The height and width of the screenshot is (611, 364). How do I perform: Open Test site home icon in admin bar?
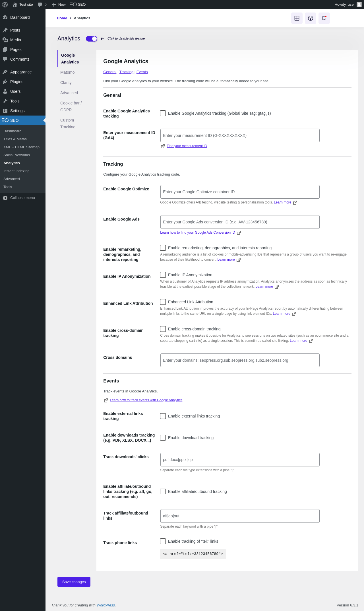click(x=15, y=5)
